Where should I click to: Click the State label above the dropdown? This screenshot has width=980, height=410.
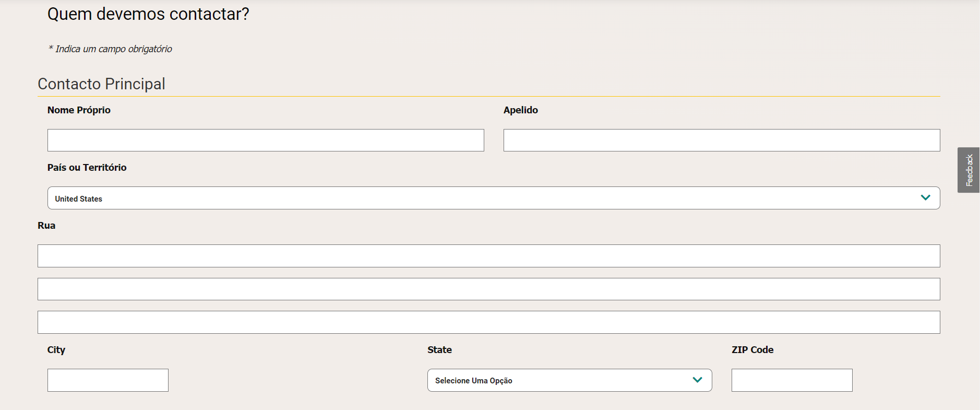(x=439, y=350)
